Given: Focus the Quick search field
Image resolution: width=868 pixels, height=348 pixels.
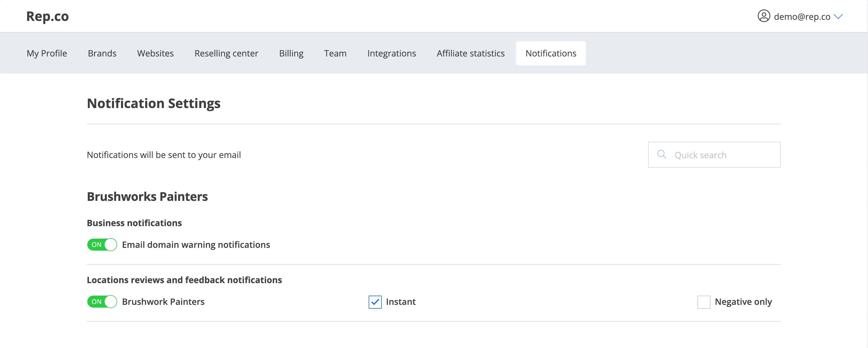Looking at the screenshot, I should [714, 155].
